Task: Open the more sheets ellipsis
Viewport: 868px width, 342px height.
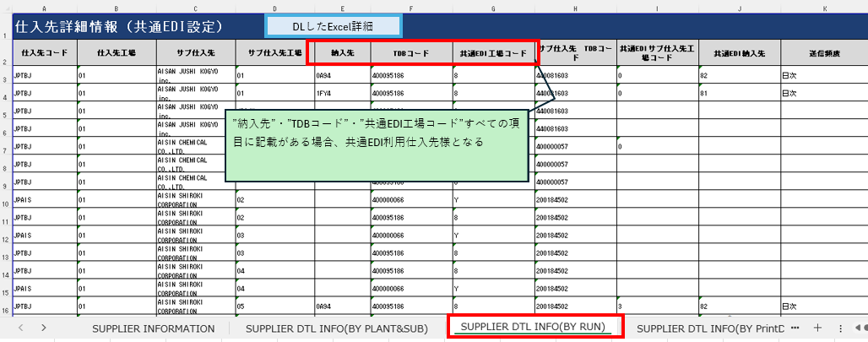Action: (x=796, y=327)
